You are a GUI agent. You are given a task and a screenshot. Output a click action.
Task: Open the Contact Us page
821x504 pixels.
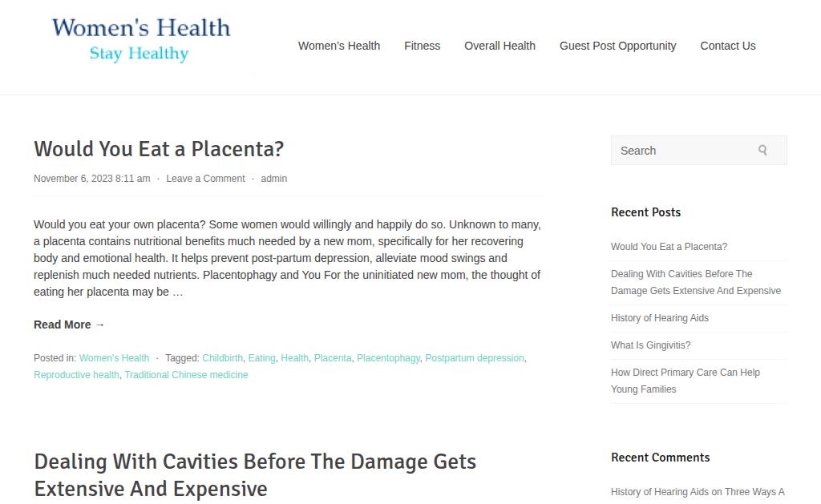coord(728,46)
